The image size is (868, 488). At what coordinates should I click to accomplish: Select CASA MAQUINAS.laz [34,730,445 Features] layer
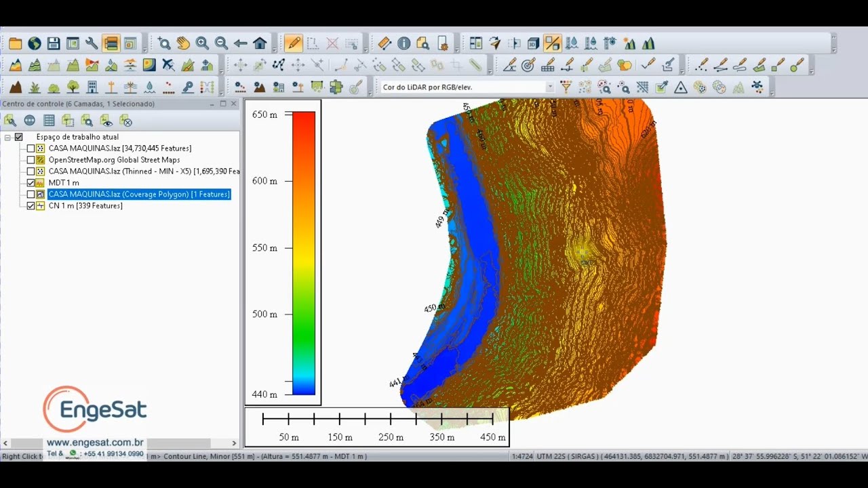(120, 148)
